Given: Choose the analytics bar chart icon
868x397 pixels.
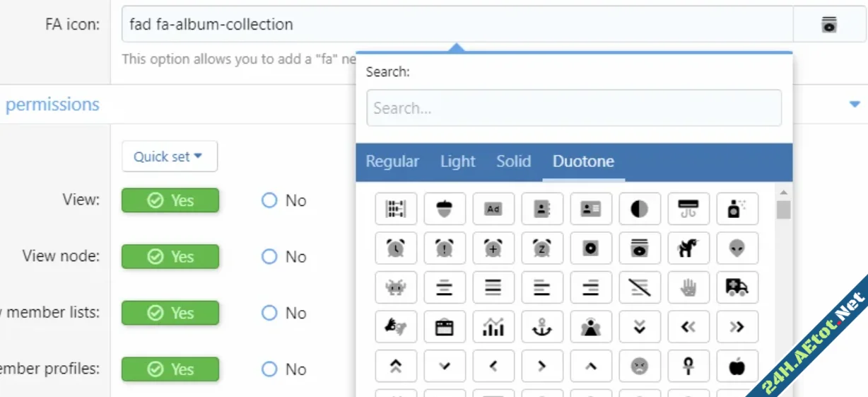Looking at the screenshot, I should click(493, 326).
